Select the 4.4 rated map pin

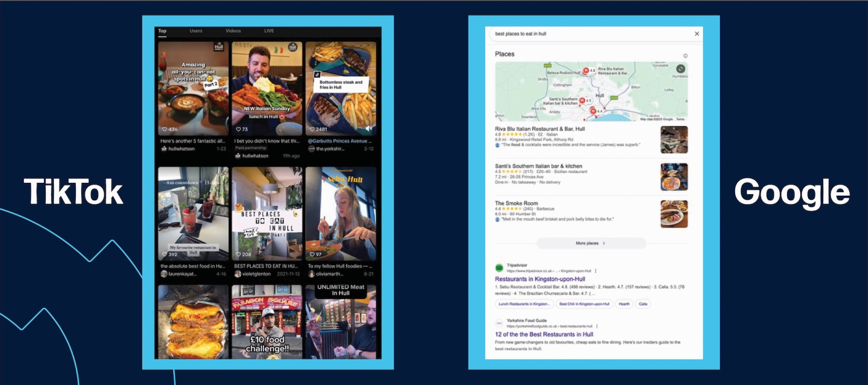(593, 111)
